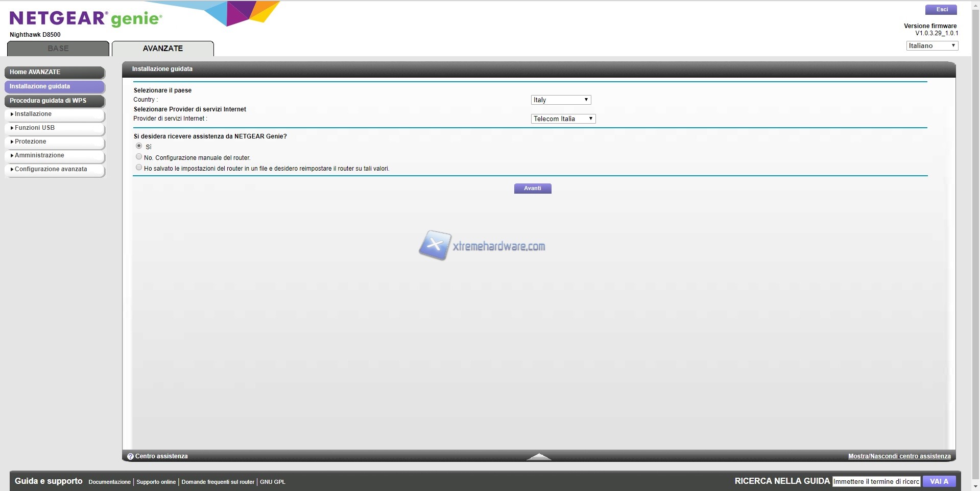Select the 'Sì' radio option
980x491 pixels.
(139, 146)
